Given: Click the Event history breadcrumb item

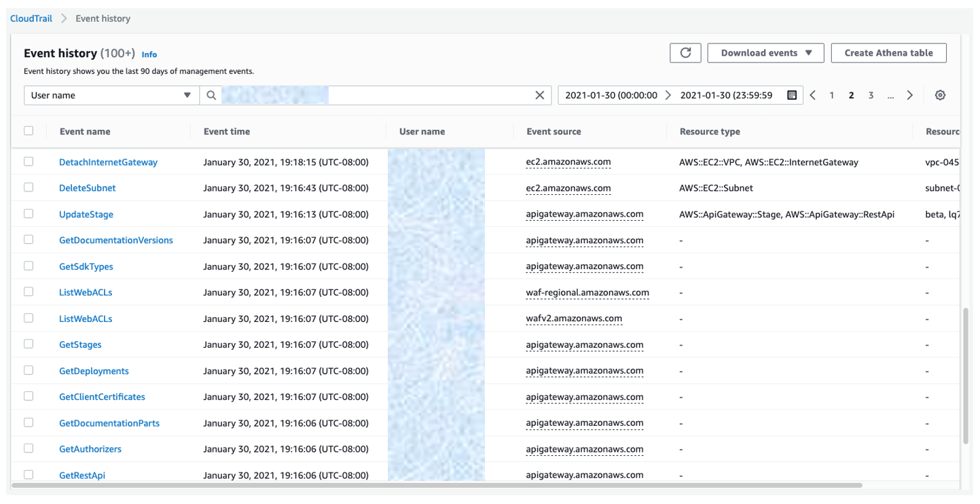Looking at the screenshot, I should coord(103,18).
